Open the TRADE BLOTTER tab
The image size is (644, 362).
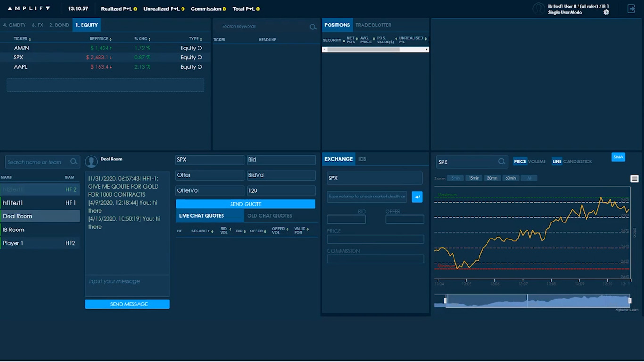coord(373,25)
